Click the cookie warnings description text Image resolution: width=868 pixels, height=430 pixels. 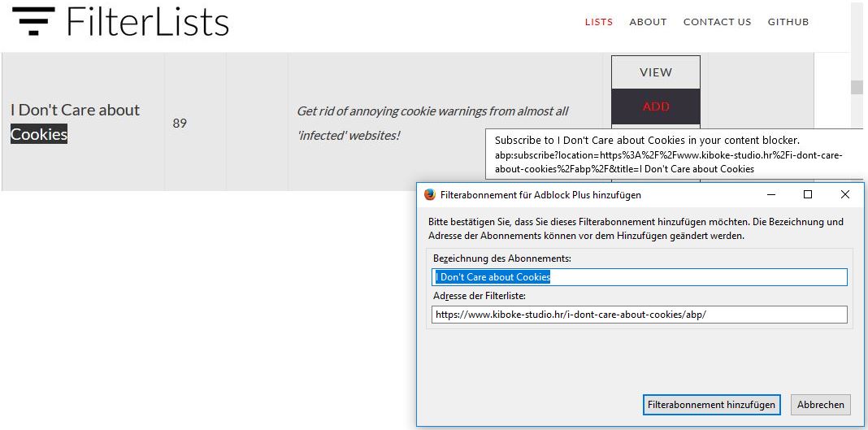click(x=432, y=123)
